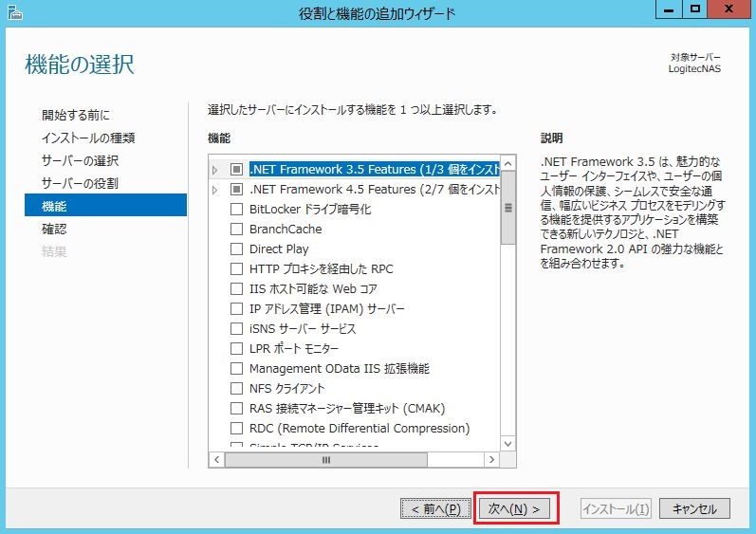Maximize the wizard window

[x=694, y=9]
